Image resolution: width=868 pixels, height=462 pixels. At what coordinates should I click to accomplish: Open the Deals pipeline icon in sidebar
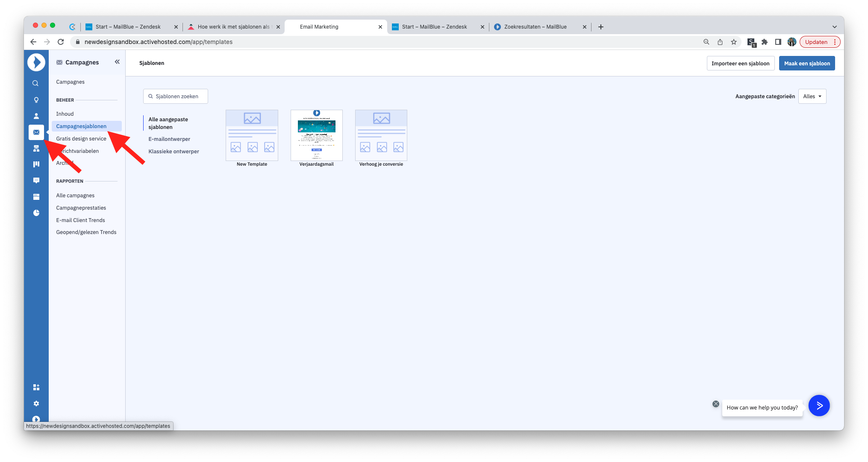click(x=36, y=164)
